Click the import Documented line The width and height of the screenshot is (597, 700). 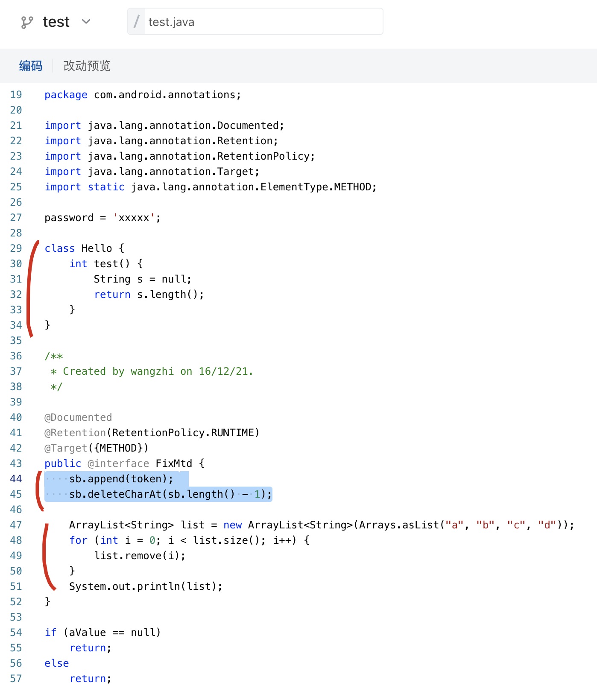[x=164, y=125]
